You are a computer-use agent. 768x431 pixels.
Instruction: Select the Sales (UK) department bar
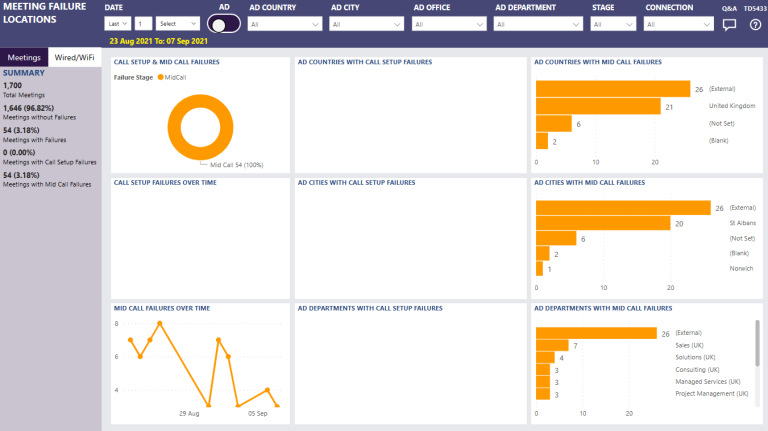[552, 345]
